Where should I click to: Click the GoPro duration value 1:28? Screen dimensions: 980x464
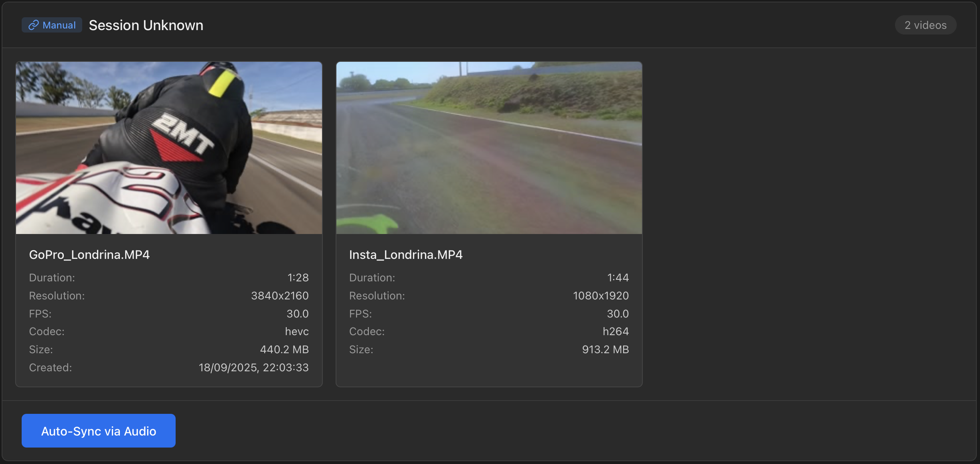[298, 277]
